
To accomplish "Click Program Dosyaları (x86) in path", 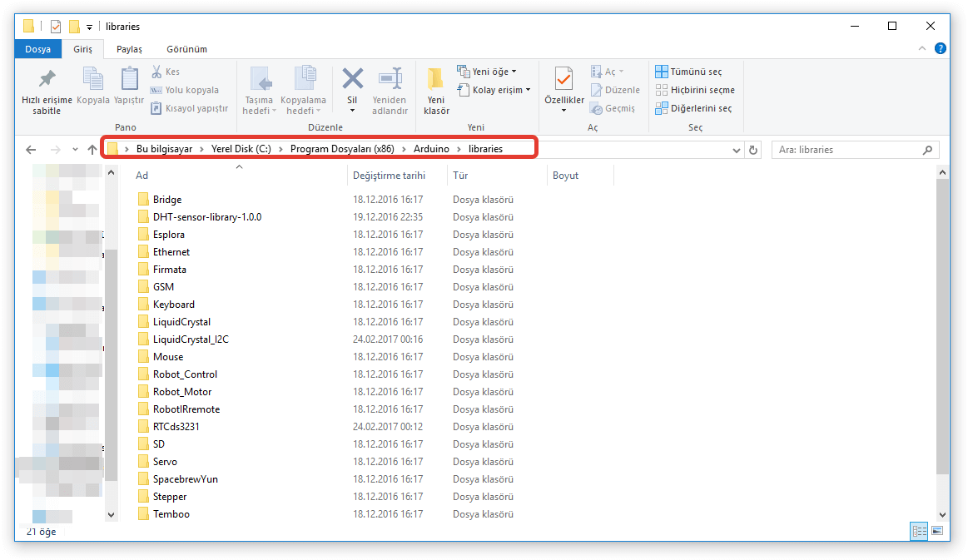I will tap(342, 149).
